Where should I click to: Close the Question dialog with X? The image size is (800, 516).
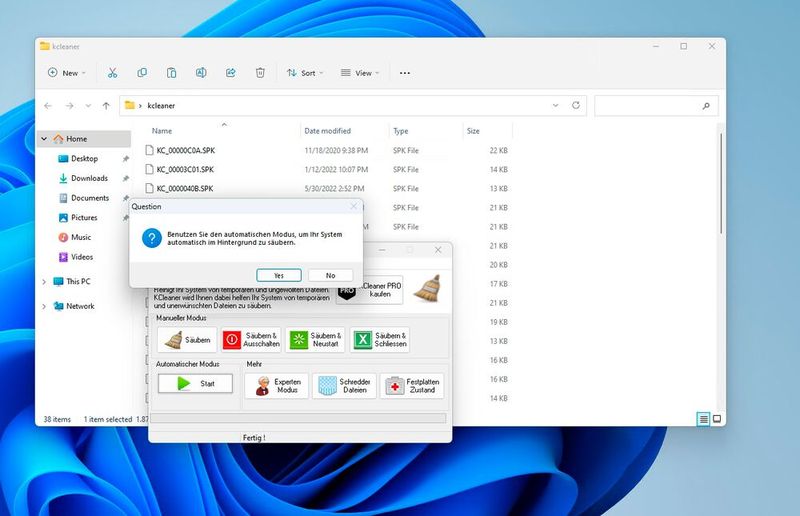pos(354,206)
